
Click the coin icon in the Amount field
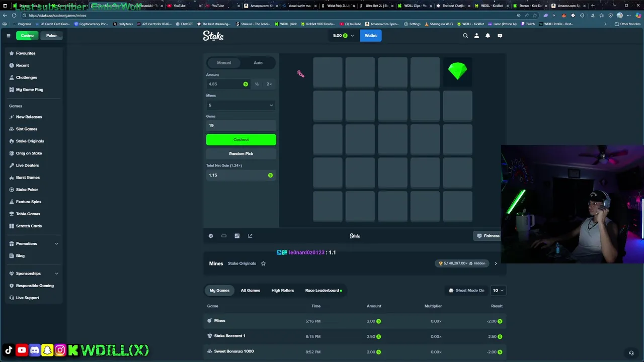246,84
